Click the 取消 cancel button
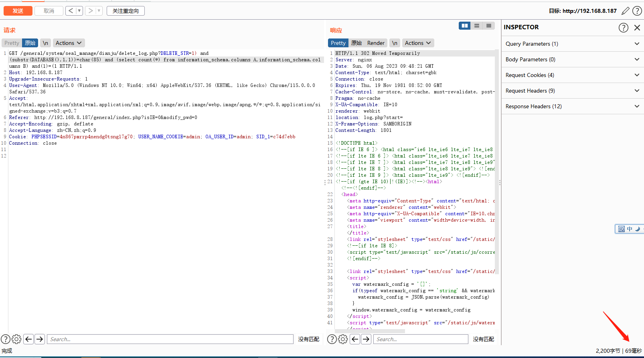644x358 pixels. pos(49,11)
